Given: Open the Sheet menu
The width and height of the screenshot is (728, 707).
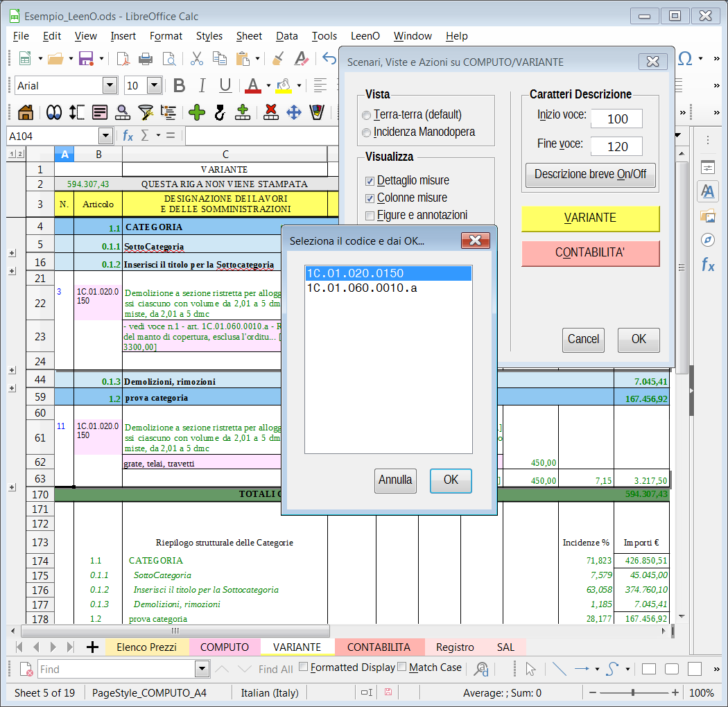Looking at the screenshot, I should tap(249, 36).
